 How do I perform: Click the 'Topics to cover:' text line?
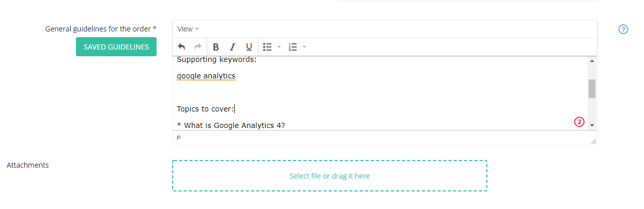pyautogui.click(x=205, y=109)
